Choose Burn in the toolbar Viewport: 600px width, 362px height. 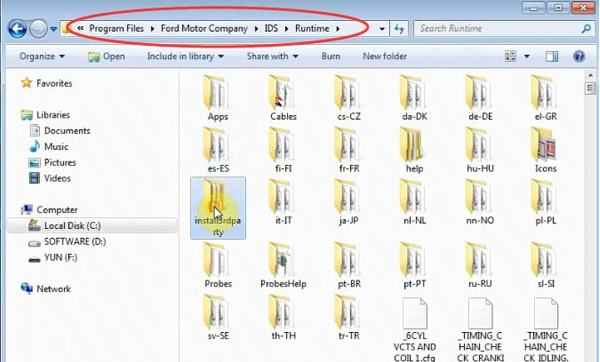click(x=331, y=56)
